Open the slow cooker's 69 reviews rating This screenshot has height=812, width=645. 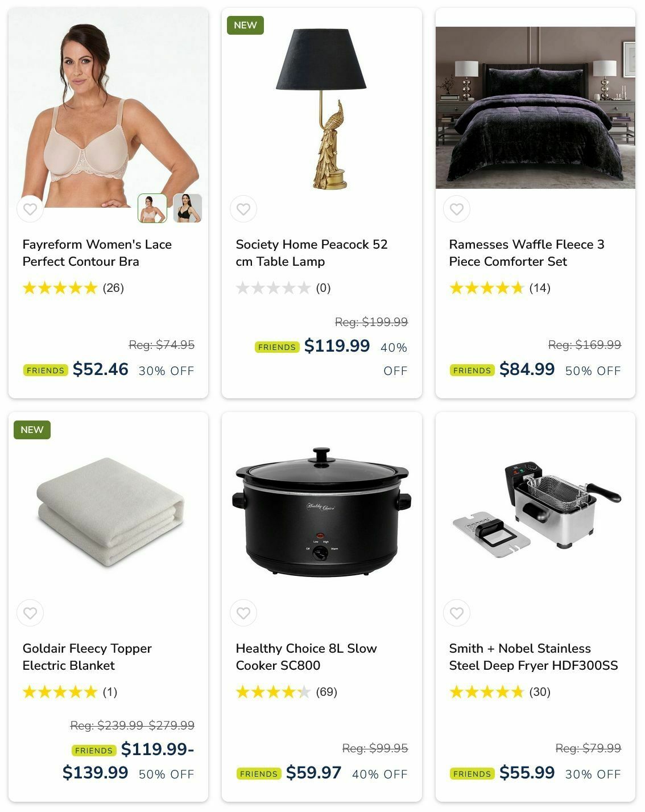[287, 692]
